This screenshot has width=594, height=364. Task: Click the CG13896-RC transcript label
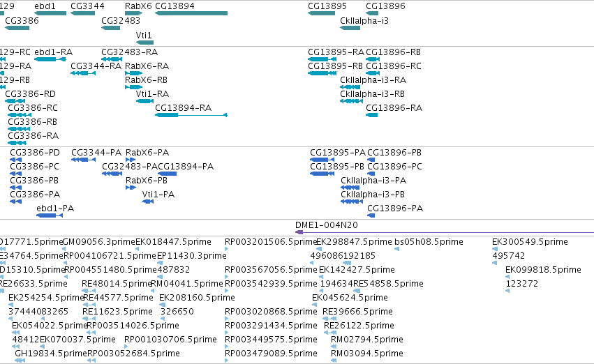click(394, 66)
